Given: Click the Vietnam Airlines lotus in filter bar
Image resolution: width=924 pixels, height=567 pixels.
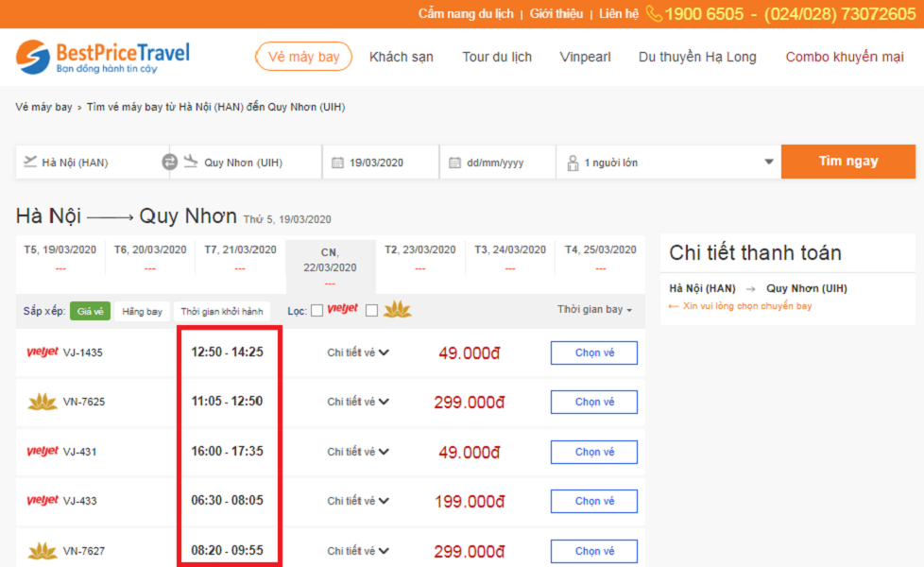Looking at the screenshot, I should [398, 309].
